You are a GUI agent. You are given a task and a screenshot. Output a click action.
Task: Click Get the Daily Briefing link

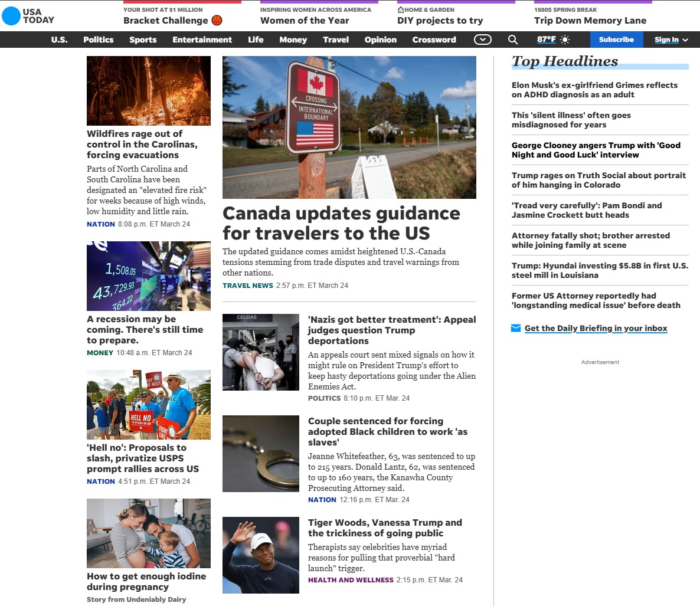click(x=596, y=329)
